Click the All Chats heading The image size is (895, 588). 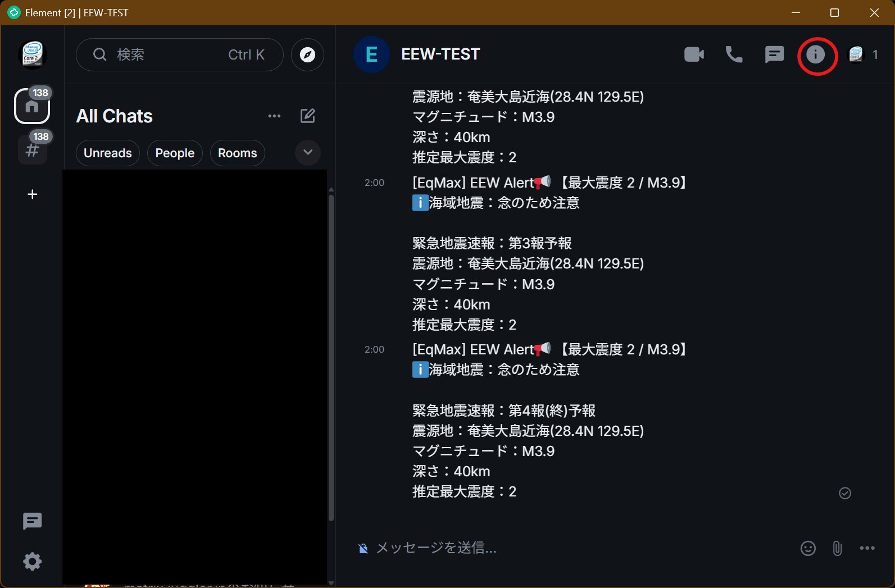click(x=115, y=116)
